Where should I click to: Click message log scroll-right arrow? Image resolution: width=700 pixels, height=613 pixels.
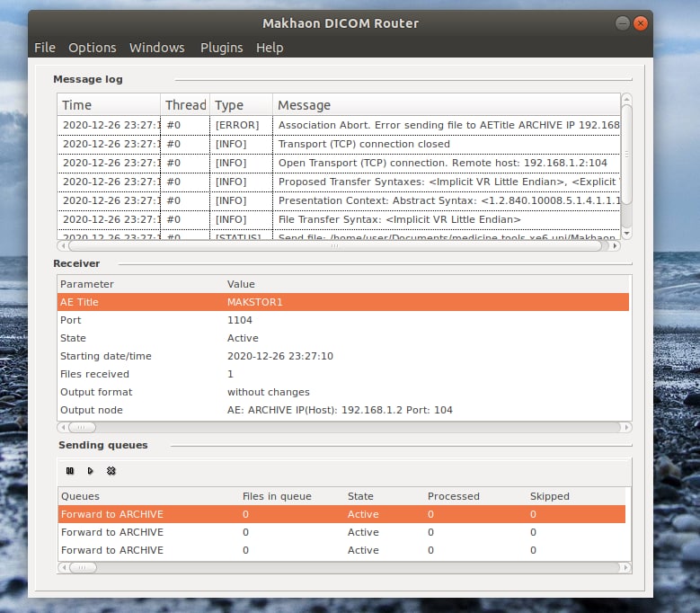(616, 245)
